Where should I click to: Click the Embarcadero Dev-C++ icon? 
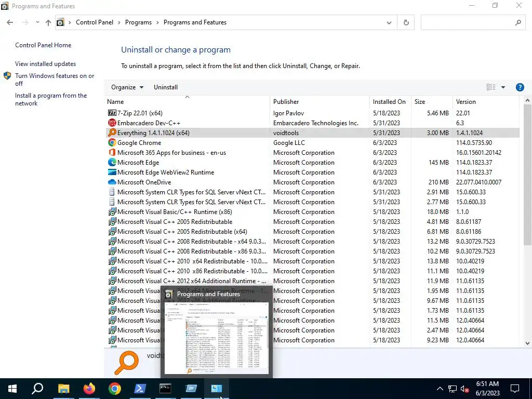click(112, 123)
